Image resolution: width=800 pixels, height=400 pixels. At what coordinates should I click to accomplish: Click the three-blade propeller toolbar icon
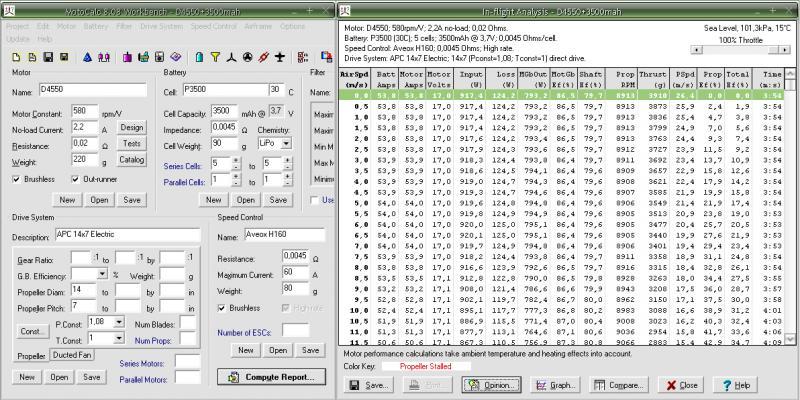tap(228, 55)
